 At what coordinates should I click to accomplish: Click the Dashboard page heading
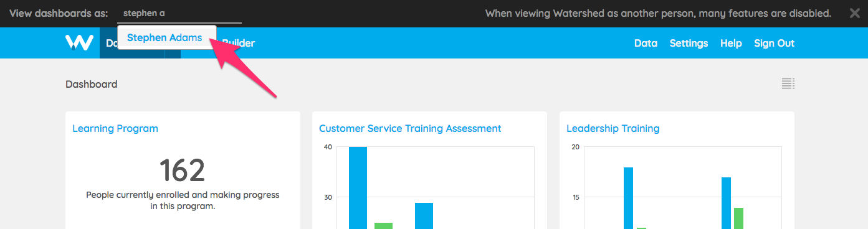point(91,84)
